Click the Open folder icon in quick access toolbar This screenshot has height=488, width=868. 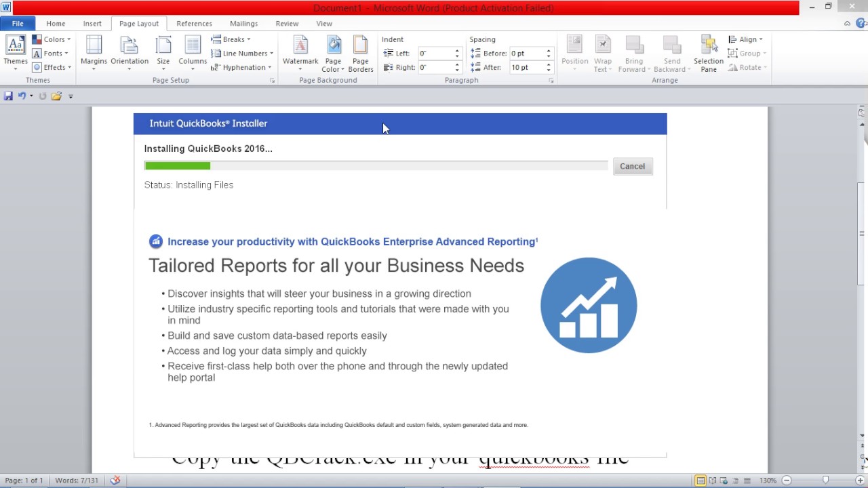[56, 96]
